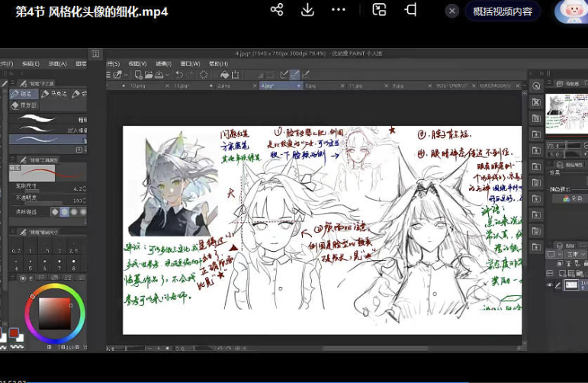This screenshot has width=588, height=383.
Task: Open the three-dot more options menu
Action: pos(339,10)
